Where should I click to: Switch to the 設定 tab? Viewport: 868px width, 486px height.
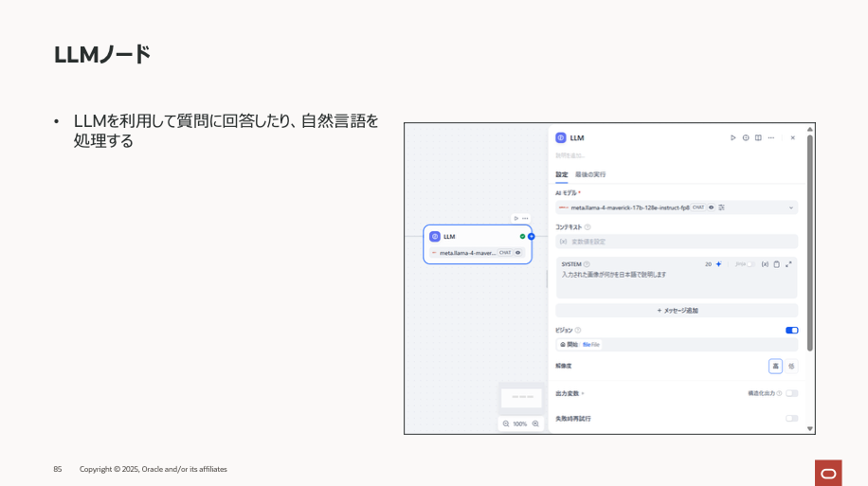point(561,174)
